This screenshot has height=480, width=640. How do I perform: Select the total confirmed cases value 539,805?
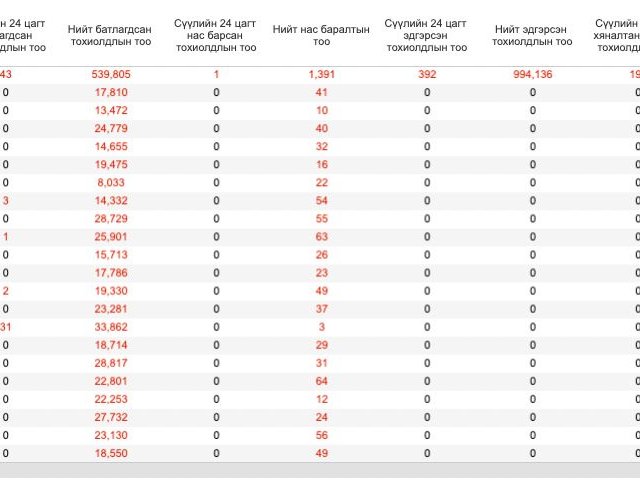(111, 74)
